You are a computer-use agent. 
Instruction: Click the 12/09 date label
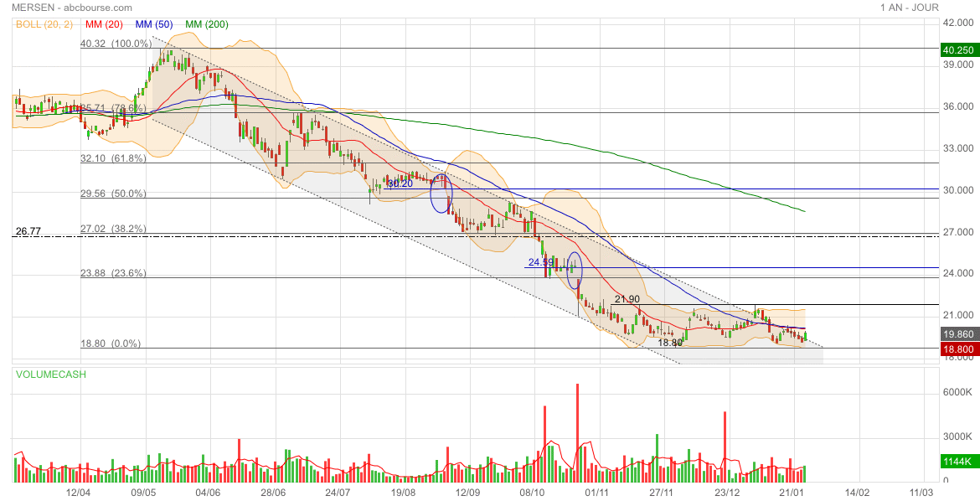(x=467, y=493)
